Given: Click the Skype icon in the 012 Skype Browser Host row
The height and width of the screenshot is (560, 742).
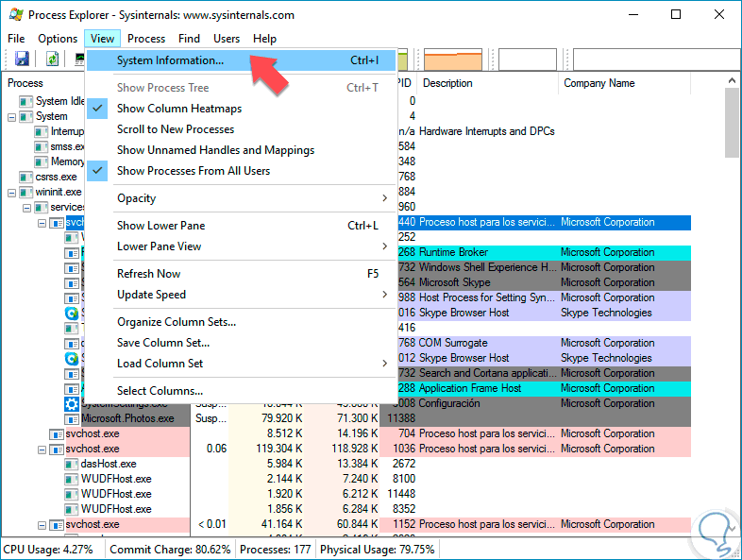Looking at the screenshot, I should (x=72, y=358).
